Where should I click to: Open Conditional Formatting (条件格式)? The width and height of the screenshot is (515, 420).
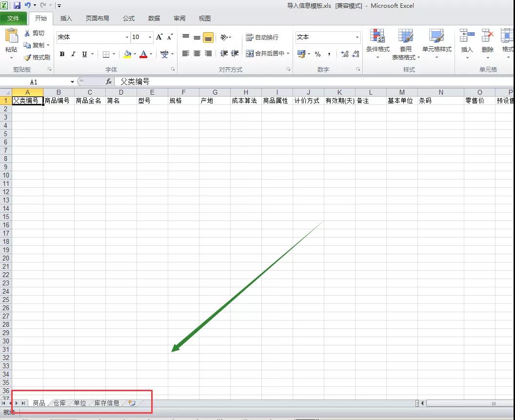377,42
